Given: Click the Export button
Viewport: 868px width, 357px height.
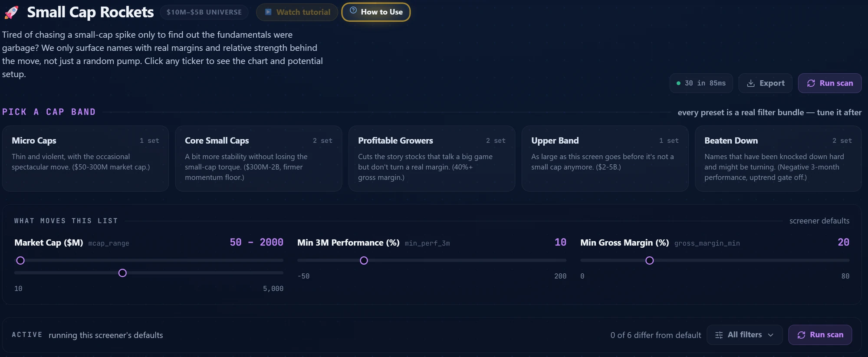Looking at the screenshot, I should pos(765,83).
